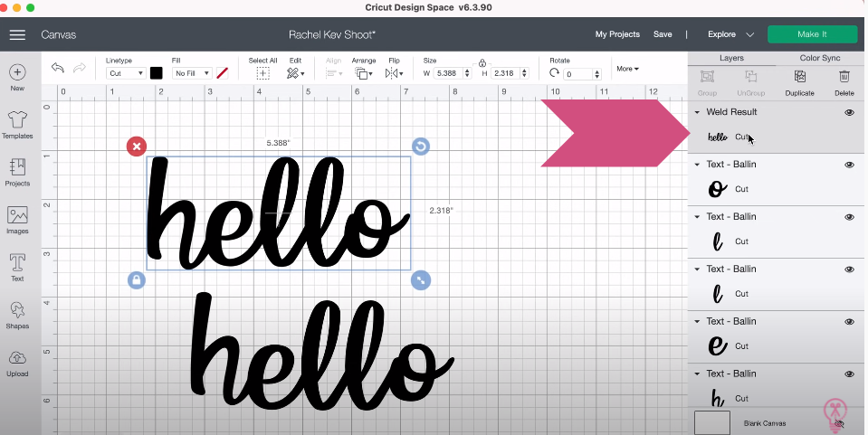Screen dimensions: 868x435
Task: Hide the Weld Result layer
Action: tap(849, 112)
